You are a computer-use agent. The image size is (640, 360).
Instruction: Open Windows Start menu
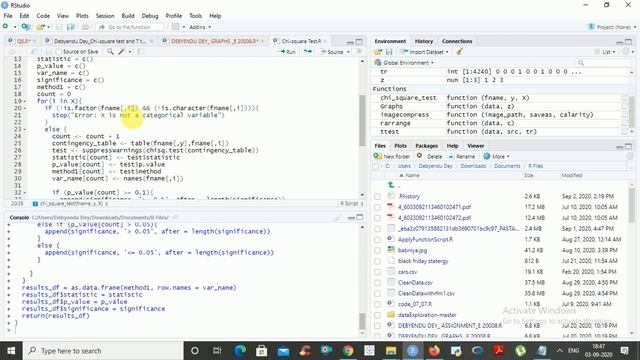(x=11, y=351)
